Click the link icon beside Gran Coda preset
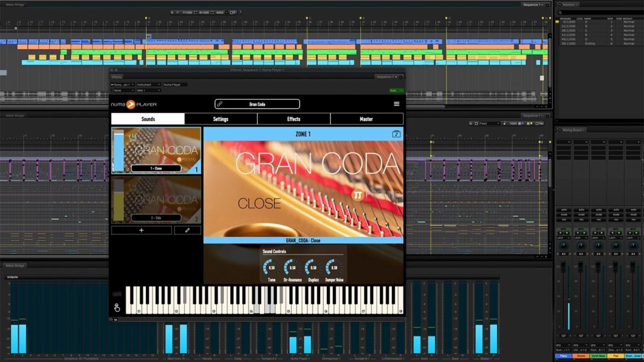644x362 pixels. 219,104
